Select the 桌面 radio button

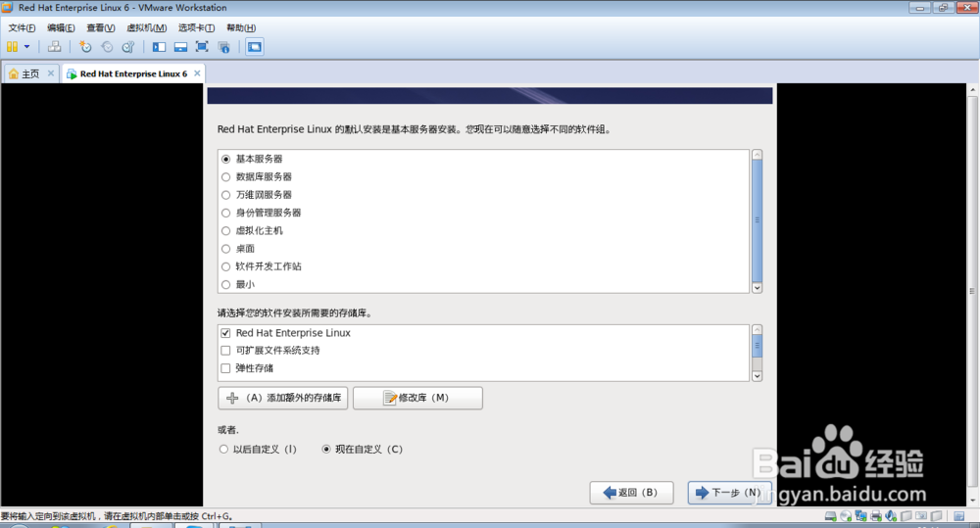[225, 249]
